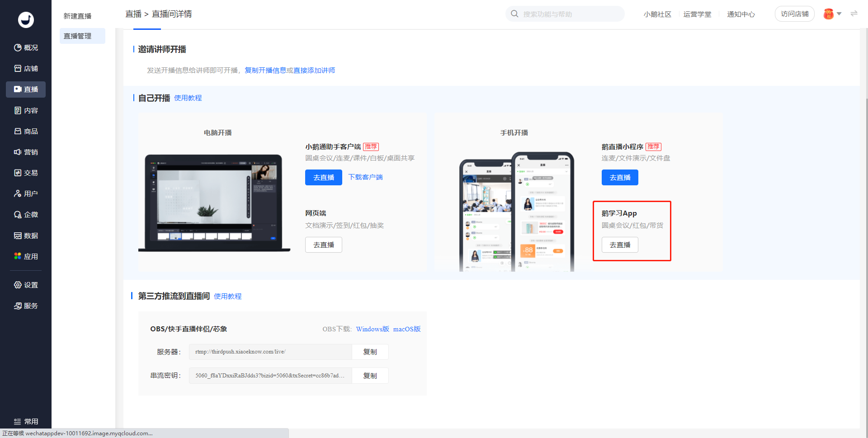Image resolution: width=868 pixels, height=438 pixels.
Task: Open 使用教程 next to 第三方推流到直播间
Action: tap(228, 296)
